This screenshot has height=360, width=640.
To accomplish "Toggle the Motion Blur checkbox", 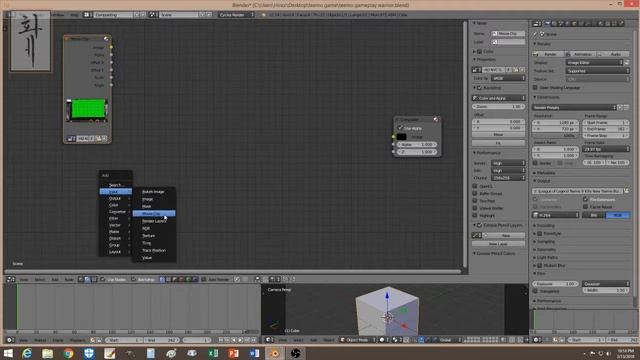I will point(540,265).
